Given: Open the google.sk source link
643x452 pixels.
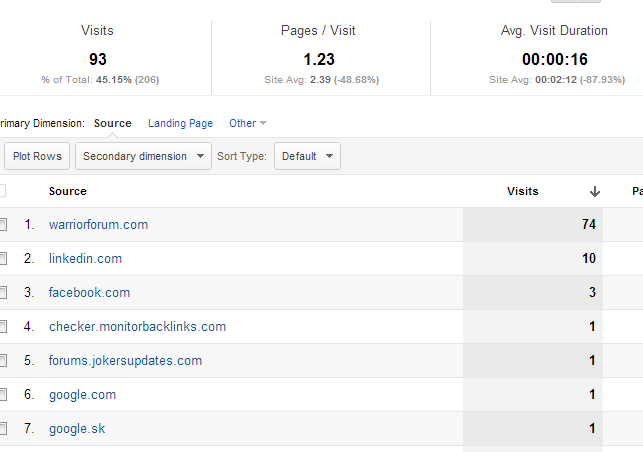Looking at the screenshot, I should click(x=77, y=429).
